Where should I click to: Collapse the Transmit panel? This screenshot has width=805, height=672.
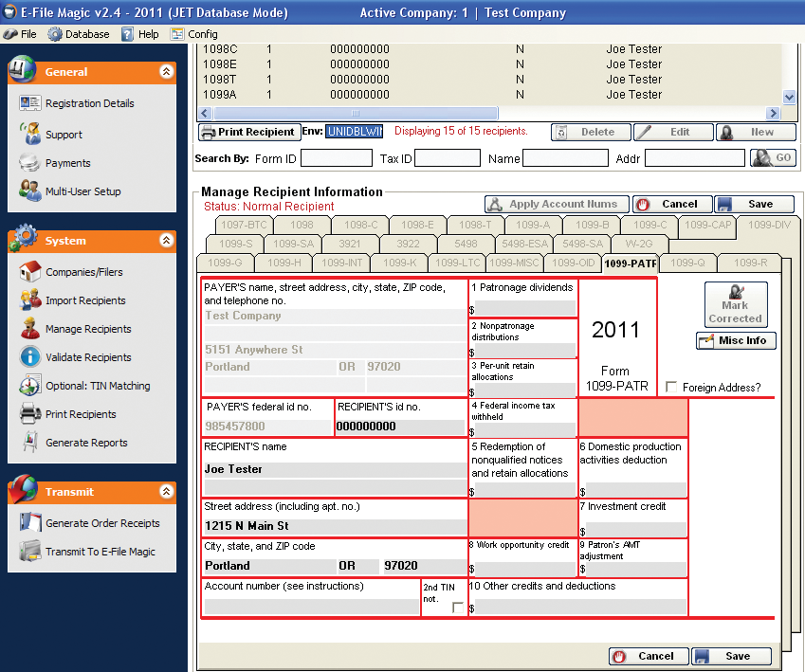click(x=166, y=492)
